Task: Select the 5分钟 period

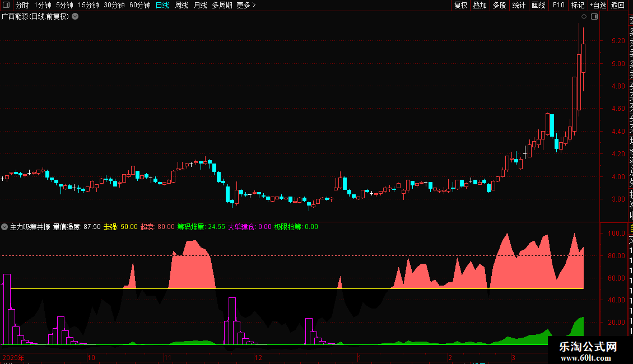Action: click(64, 5)
